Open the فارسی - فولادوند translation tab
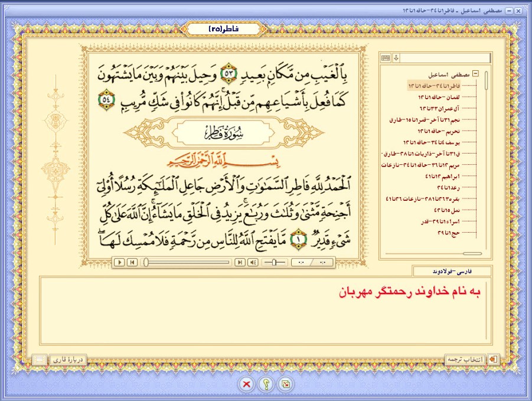Screen dimensions: 532x401 452,272
